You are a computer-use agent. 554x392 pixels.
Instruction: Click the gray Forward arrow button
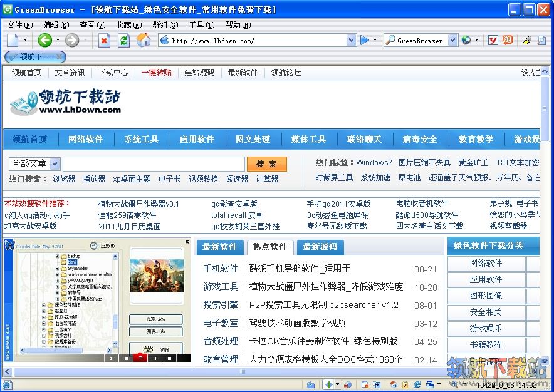(72, 40)
